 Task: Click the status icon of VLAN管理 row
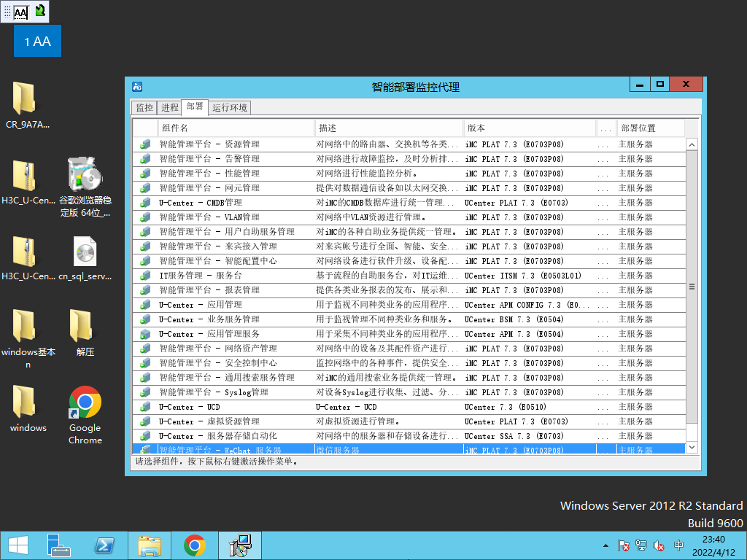point(145,217)
